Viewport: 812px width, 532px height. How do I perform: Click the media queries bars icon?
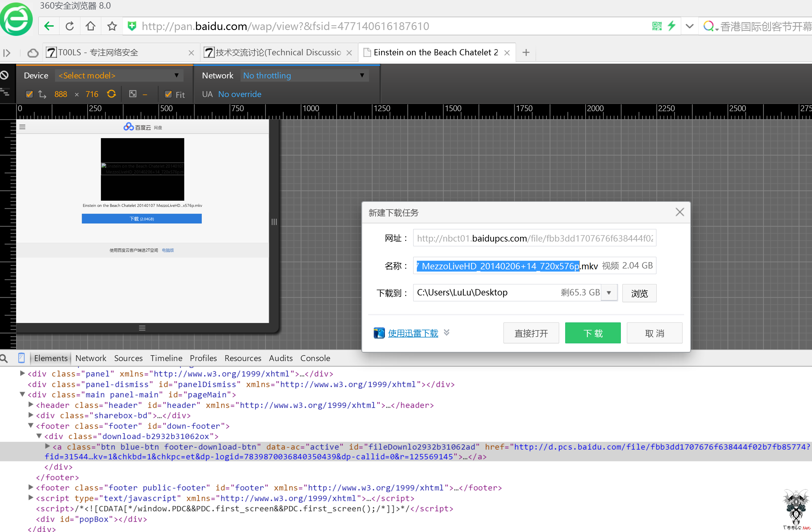click(x=5, y=91)
